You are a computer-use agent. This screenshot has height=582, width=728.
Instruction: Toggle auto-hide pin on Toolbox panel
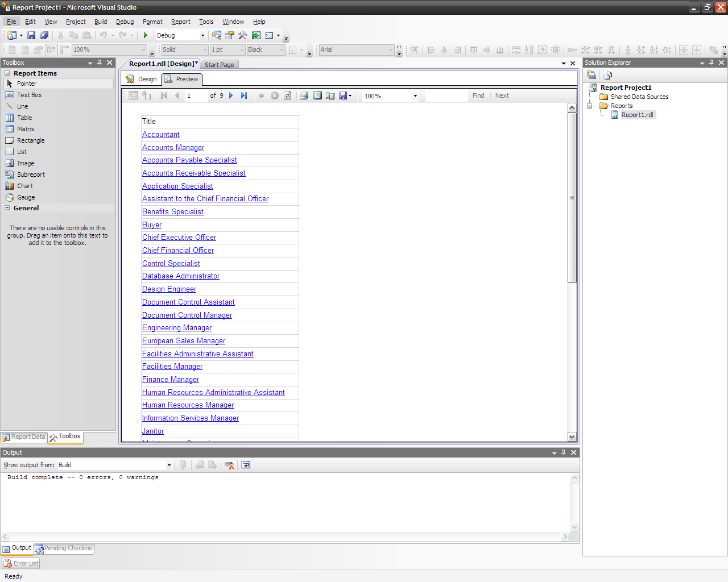tap(100, 63)
